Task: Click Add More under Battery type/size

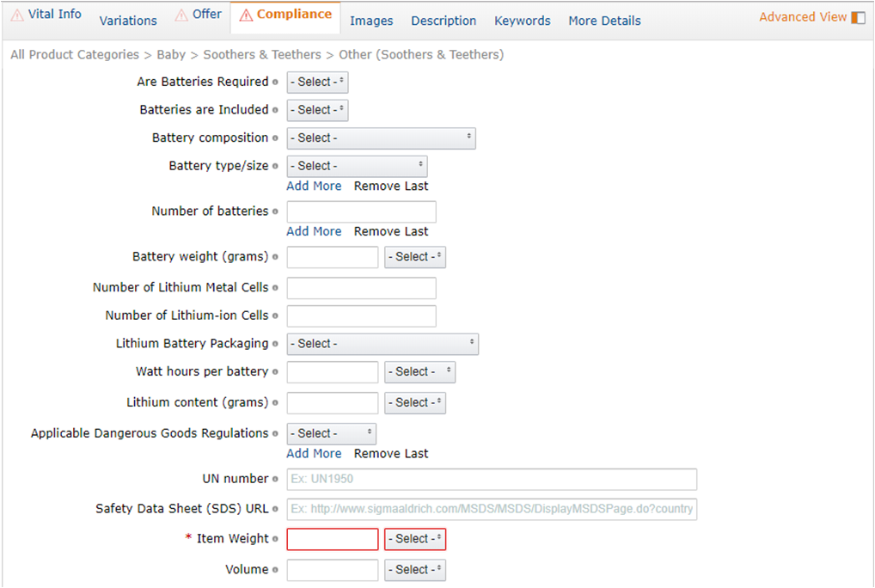Action: pos(314,186)
